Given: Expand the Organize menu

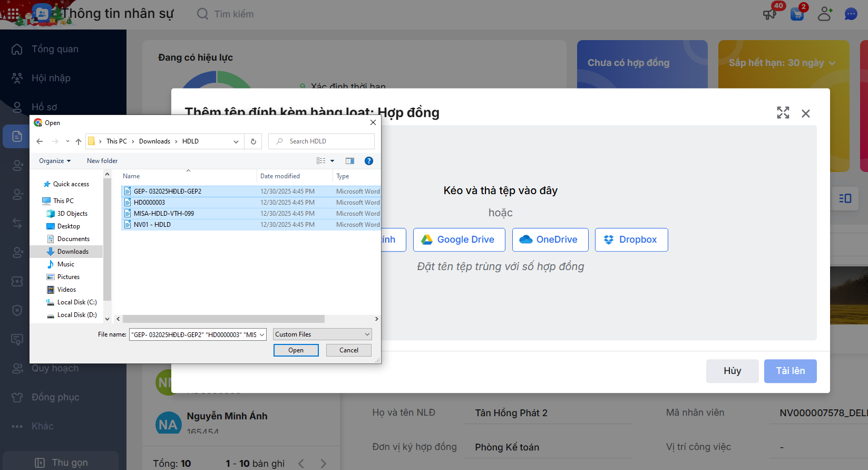Looking at the screenshot, I should pos(54,161).
